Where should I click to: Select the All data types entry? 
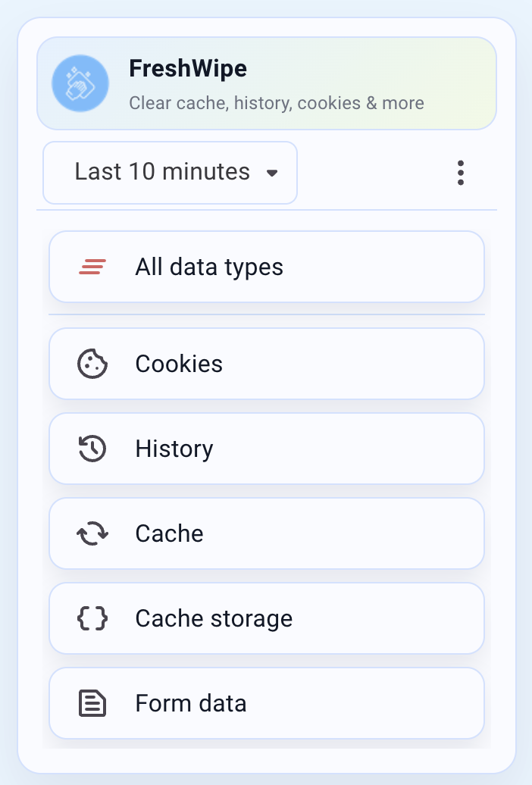(x=266, y=267)
